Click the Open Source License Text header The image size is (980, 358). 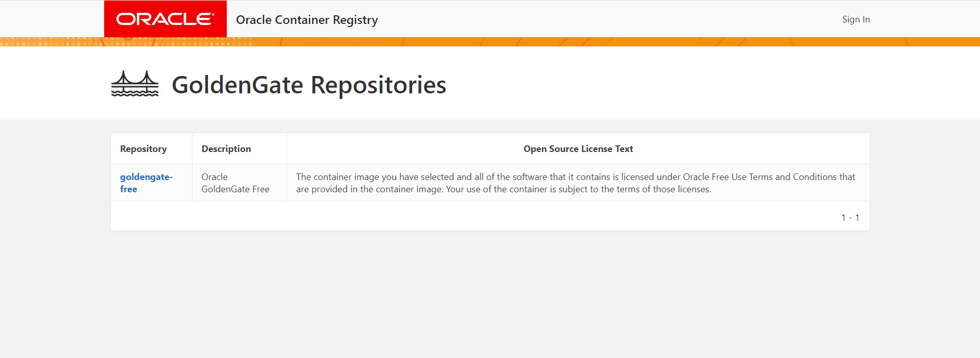(x=578, y=149)
